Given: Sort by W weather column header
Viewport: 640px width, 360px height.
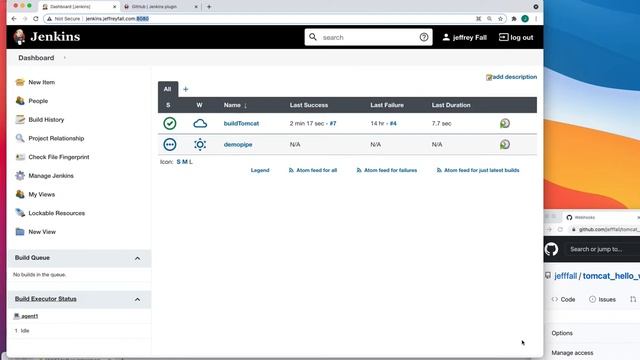Looking at the screenshot, I should click(199, 105).
